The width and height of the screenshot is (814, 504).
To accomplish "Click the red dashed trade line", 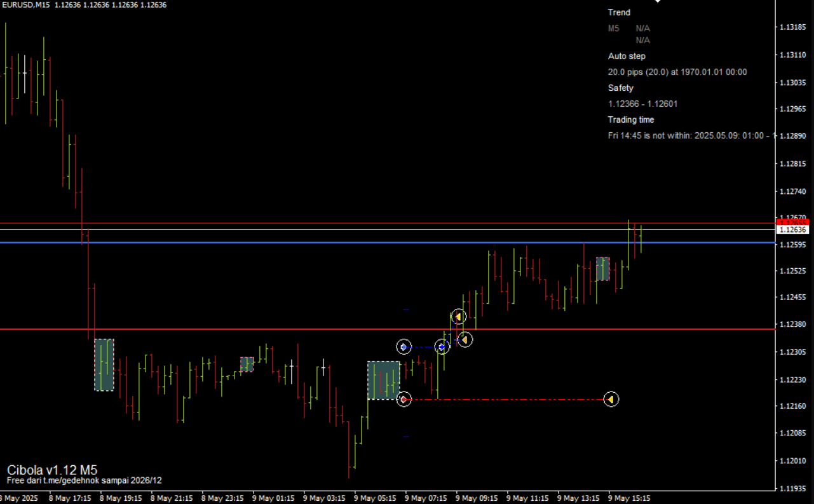I will (508, 399).
